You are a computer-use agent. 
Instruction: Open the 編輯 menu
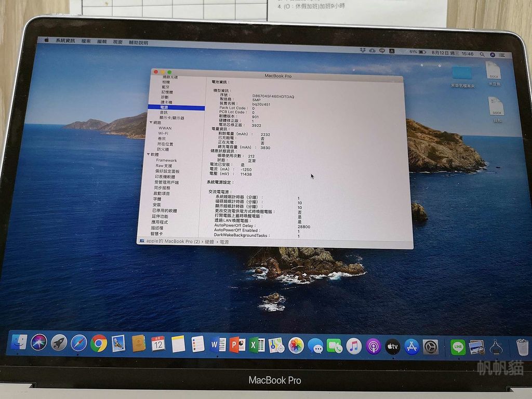point(102,42)
